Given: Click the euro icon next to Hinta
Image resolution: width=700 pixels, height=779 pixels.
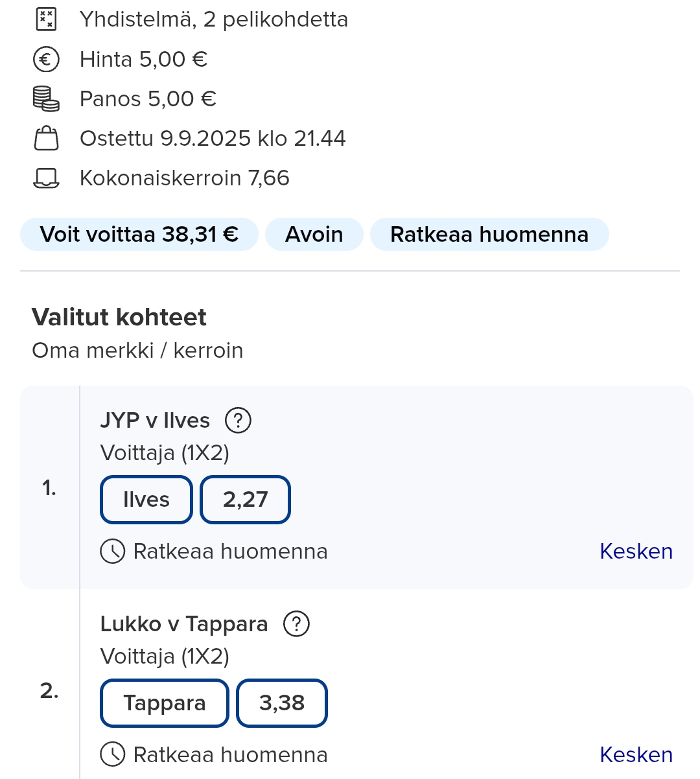Looking at the screenshot, I should click(45, 60).
